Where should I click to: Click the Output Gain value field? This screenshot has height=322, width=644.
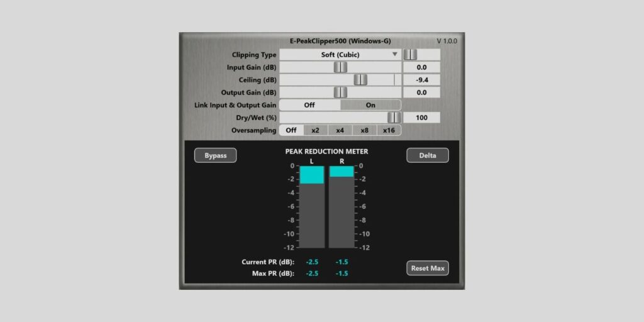(421, 92)
